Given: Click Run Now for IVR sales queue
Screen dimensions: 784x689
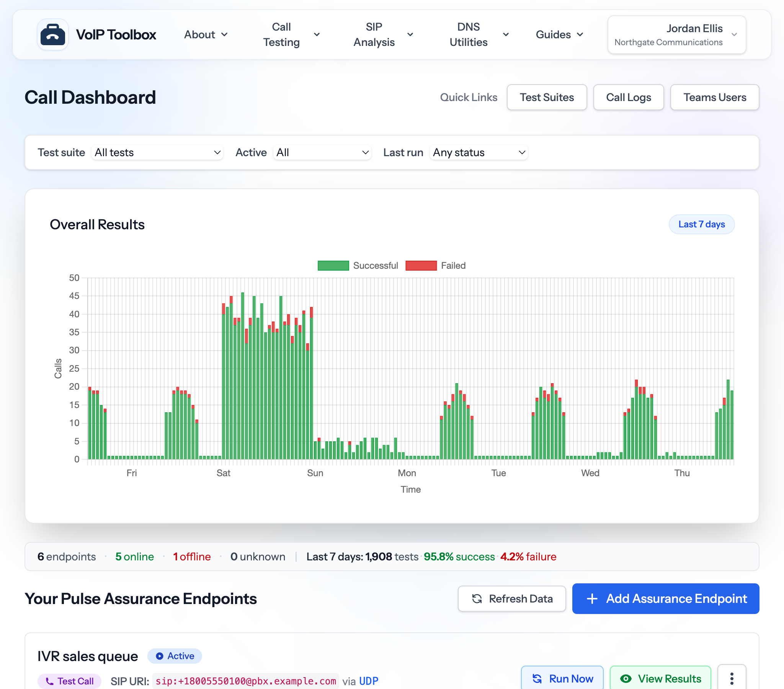Looking at the screenshot, I should [x=562, y=678].
